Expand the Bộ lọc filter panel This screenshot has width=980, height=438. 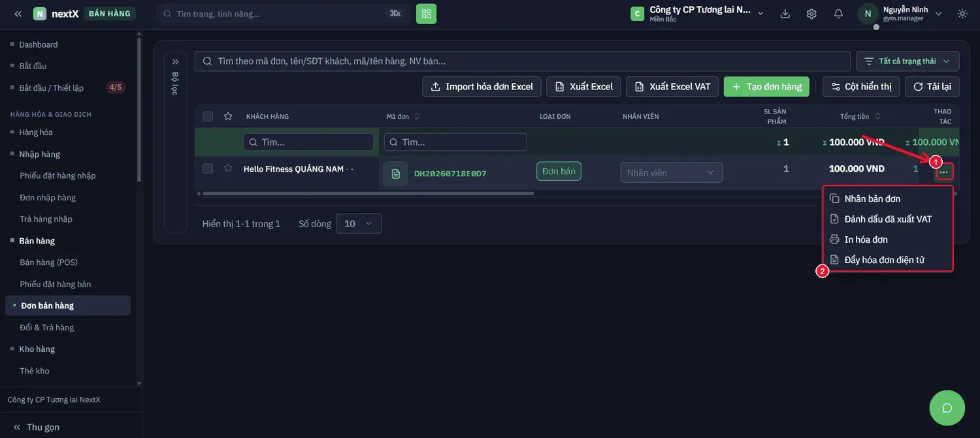pos(175,61)
